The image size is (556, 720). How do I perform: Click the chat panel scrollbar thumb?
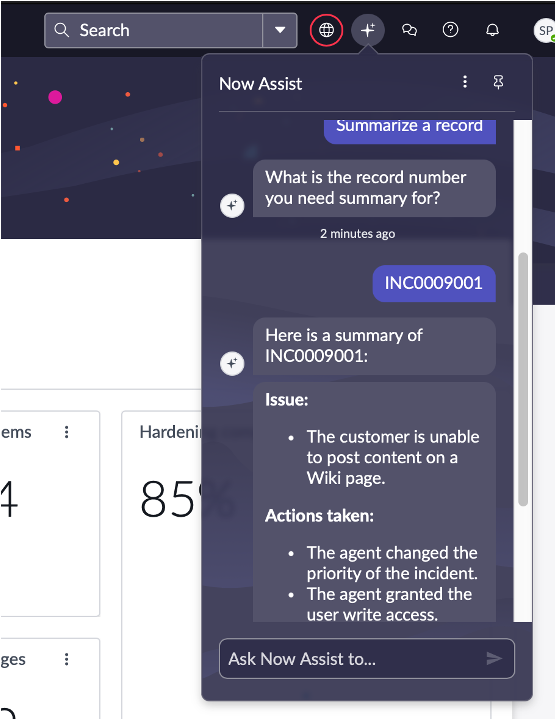523,379
